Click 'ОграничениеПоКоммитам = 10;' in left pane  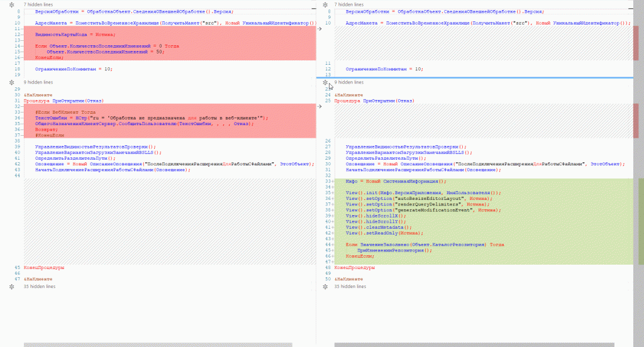pos(74,69)
